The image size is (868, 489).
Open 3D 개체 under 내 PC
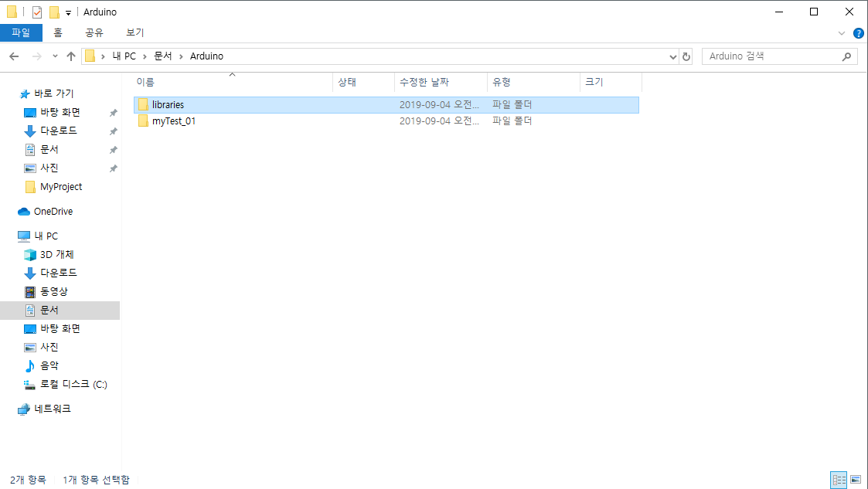point(56,254)
